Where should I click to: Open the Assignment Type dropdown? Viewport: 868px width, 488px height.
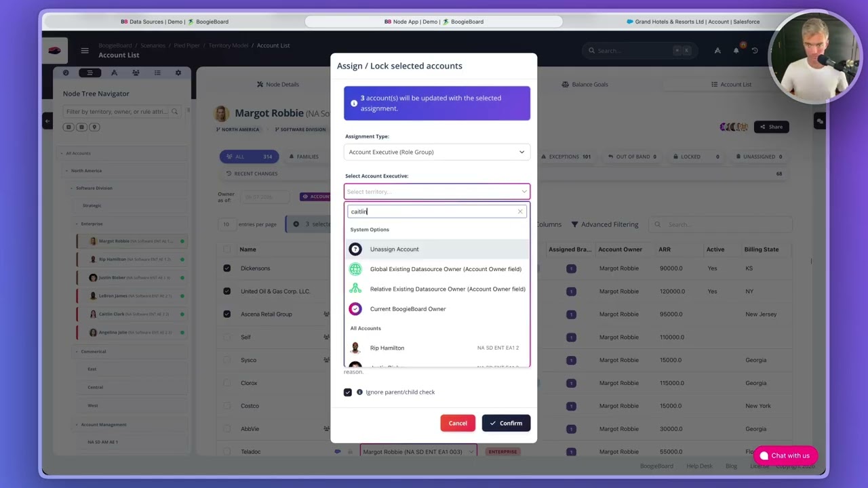(x=437, y=152)
